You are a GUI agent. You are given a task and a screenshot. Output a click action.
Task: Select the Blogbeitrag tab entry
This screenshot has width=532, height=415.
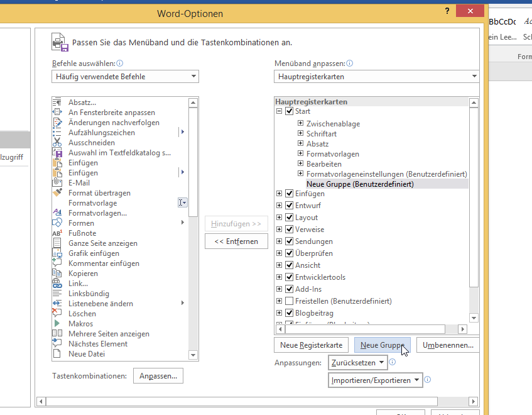(x=314, y=313)
